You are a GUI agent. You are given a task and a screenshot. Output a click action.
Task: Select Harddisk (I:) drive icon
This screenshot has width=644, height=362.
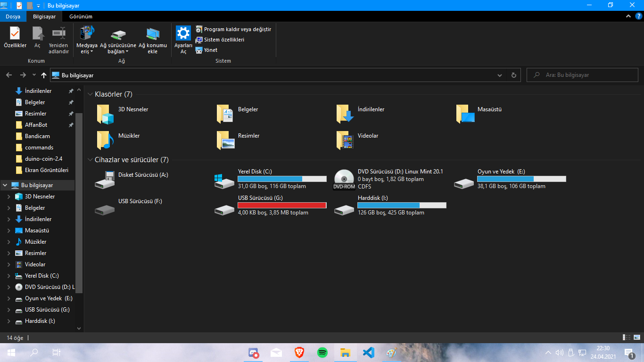pyautogui.click(x=344, y=209)
